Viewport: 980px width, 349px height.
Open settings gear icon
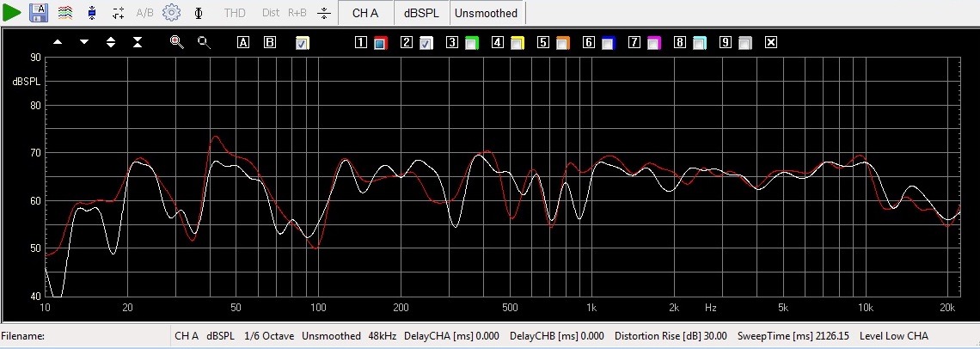(171, 13)
